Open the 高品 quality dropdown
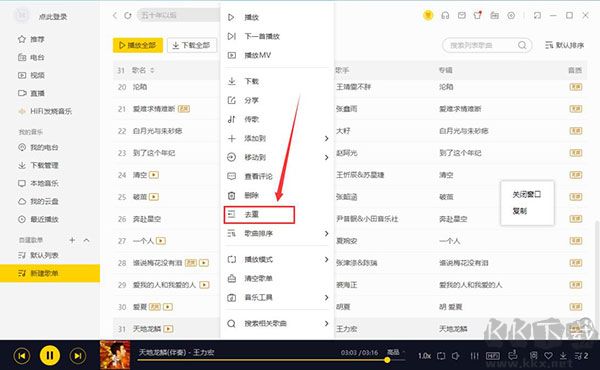The image size is (600, 370). pos(396,352)
